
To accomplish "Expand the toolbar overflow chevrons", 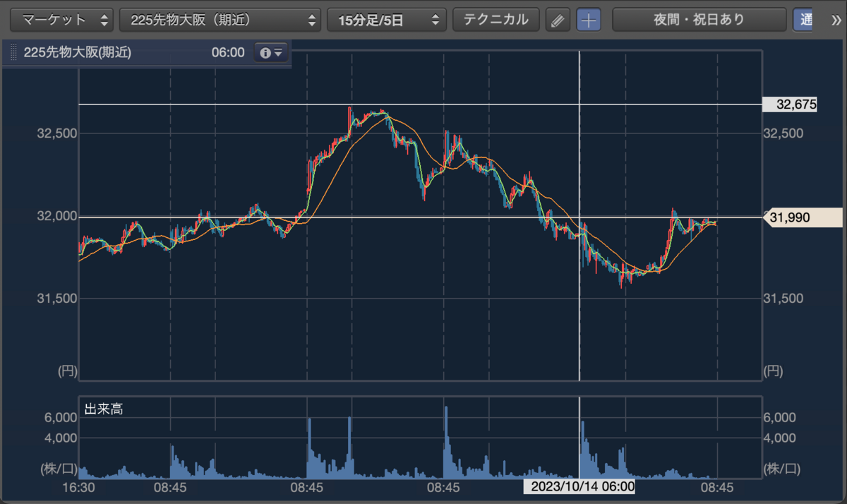I will click(x=836, y=20).
